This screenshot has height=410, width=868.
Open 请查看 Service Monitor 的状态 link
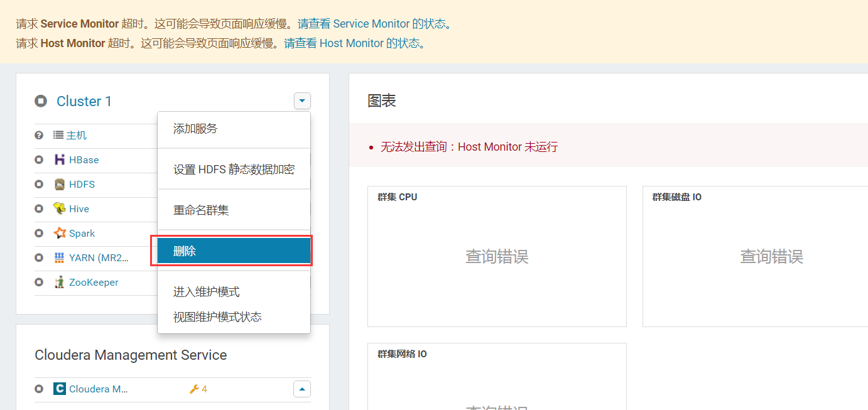(x=375, y=24)
